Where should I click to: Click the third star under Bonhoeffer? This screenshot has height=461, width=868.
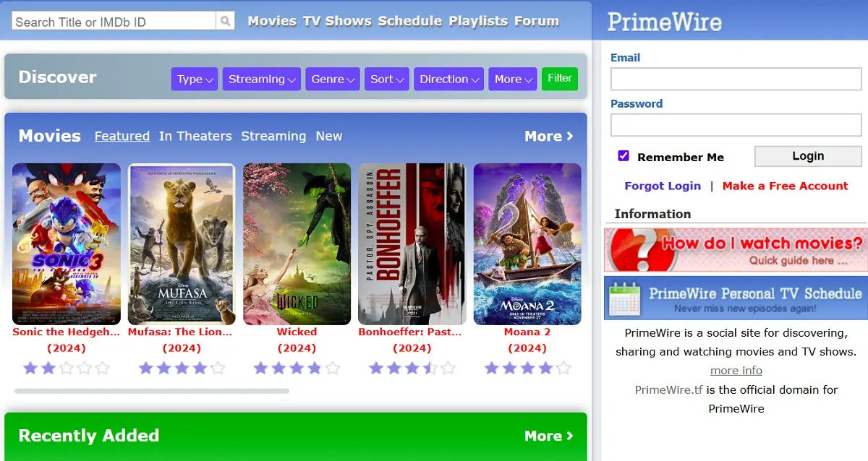click(x=412, y=369)
